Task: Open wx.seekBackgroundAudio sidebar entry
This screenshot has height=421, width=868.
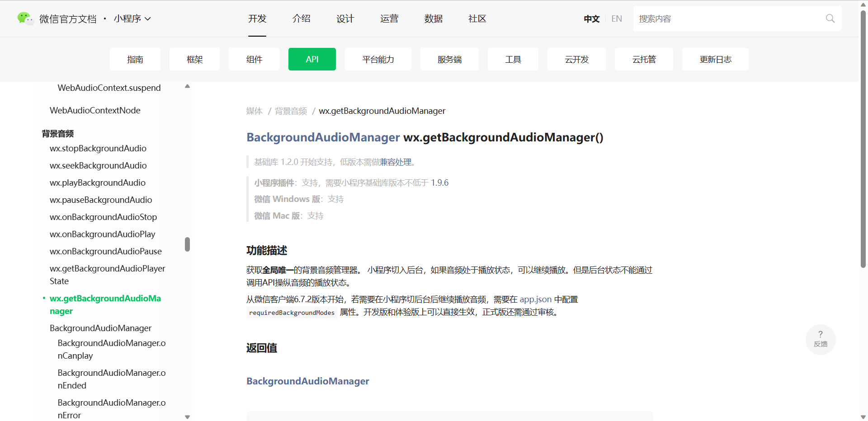Action: coord(98,165)
